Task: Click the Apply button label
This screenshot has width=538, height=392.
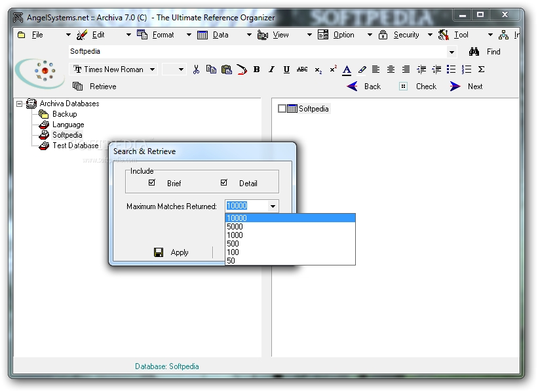Action: tap(180, 252)
